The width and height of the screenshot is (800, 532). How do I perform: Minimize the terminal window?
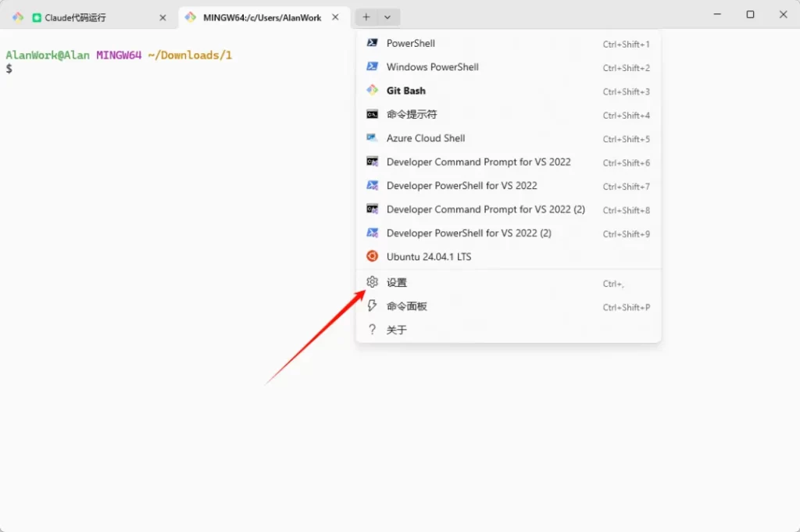(x=717, y=14)
